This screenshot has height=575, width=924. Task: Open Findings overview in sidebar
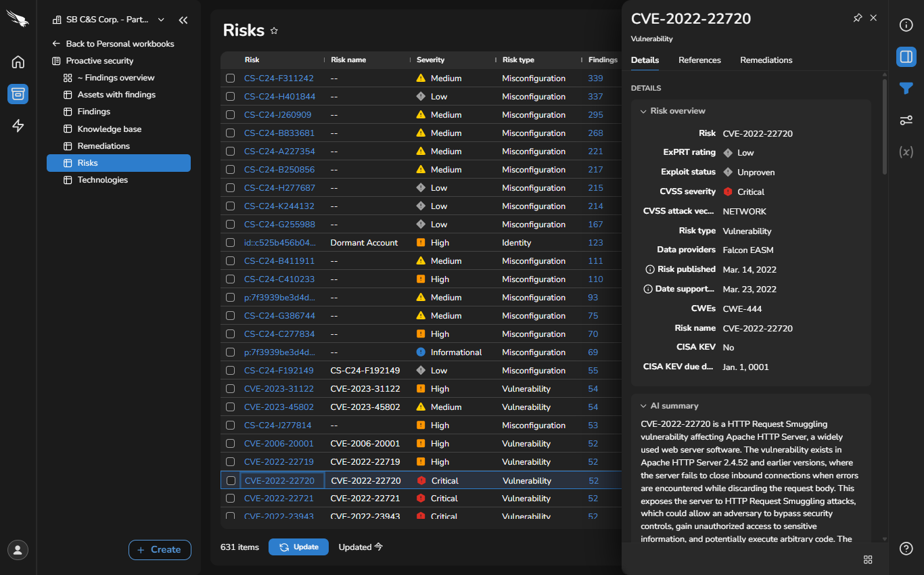[x=118, y=78]
